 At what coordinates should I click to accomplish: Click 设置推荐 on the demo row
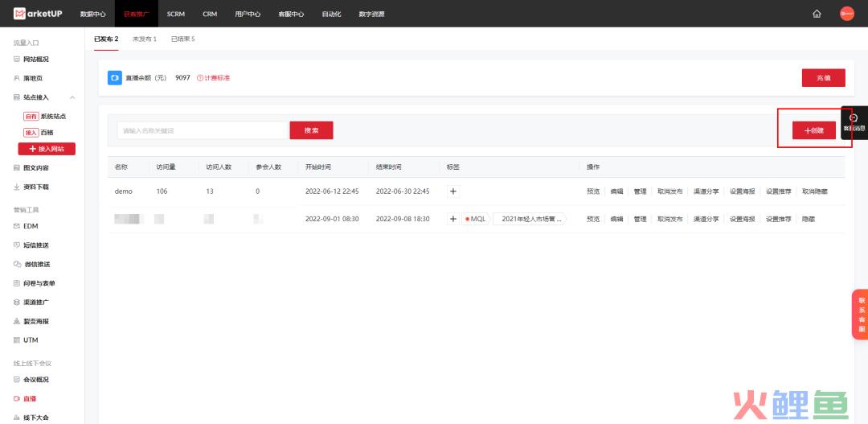[x=778, y=191]
